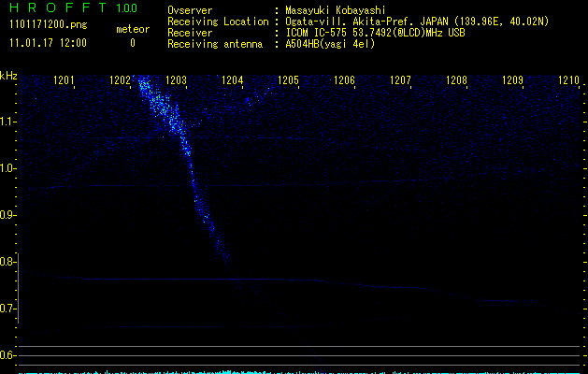Click time marker 1203
The height and width of the screenshot is (374, 588).
176,80
